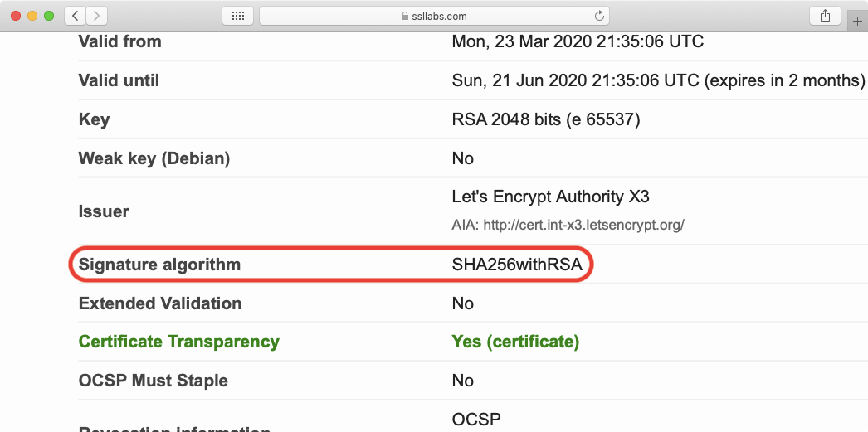Viewport: 868px width, 432px height.
Task: Open the Share menu button
Action: [x=825, y=16]
